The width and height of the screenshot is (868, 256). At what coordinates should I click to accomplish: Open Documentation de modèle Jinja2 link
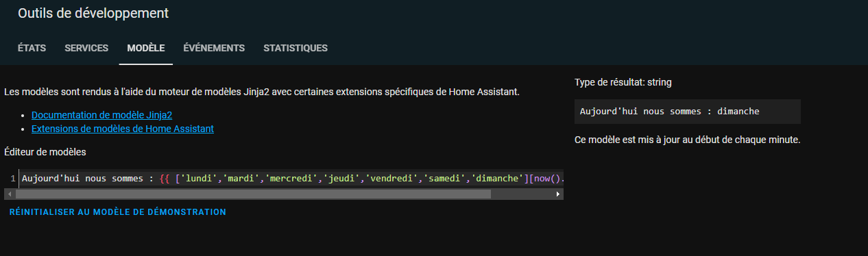pos(106,115)
